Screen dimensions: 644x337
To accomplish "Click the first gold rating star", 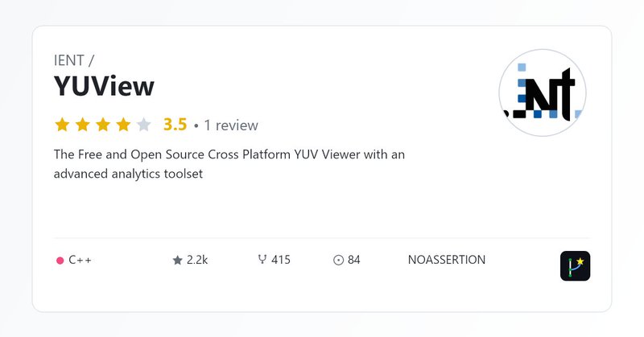I will 62,125.
